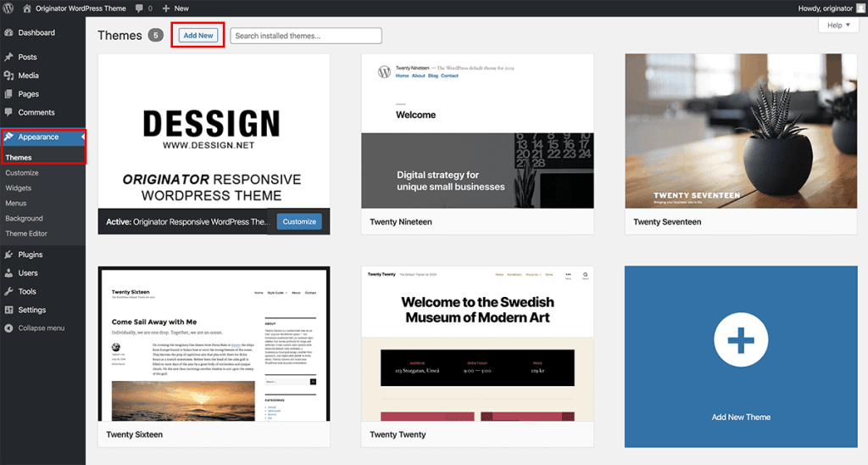Open the Widgets submenu item
Image resolution: width=868 pixels, height=465 pixels.
pos(19,188)
